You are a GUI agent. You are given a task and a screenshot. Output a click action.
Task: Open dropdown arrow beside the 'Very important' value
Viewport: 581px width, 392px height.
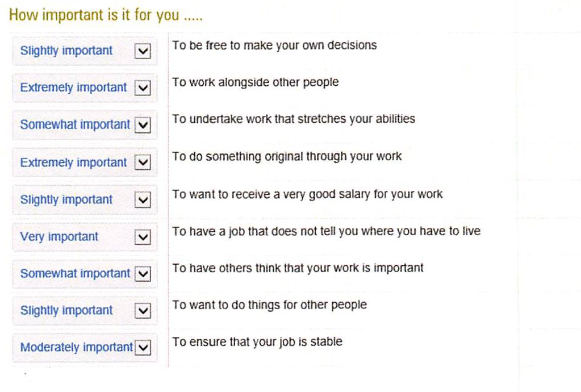[144, 237]
